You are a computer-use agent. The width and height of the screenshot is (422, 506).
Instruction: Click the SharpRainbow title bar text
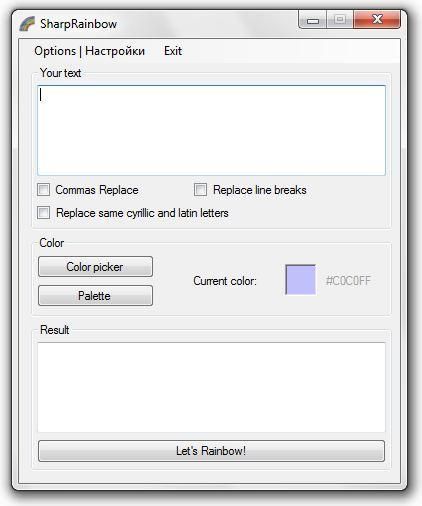(x=78, y=24)
